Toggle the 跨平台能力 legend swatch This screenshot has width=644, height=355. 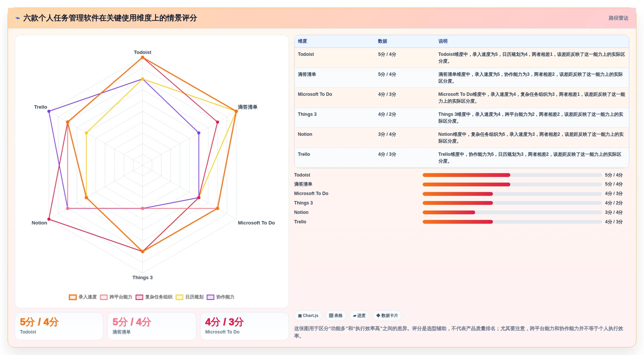coord(104,297)
